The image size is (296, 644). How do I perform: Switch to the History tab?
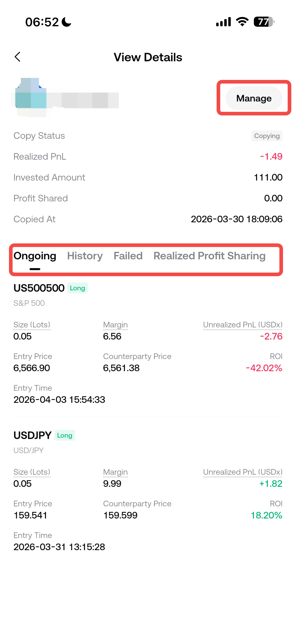85,256
